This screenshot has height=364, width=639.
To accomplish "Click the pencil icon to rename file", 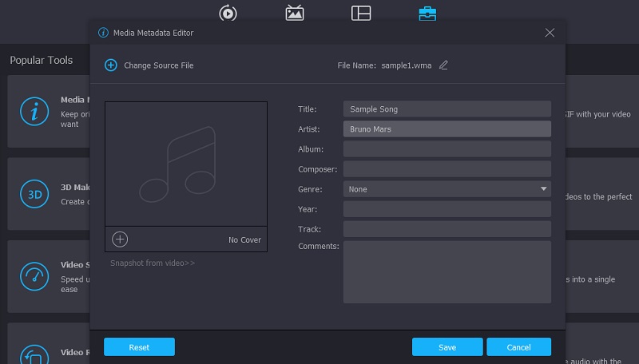I will pyautogui.click(x=443, y=65).
